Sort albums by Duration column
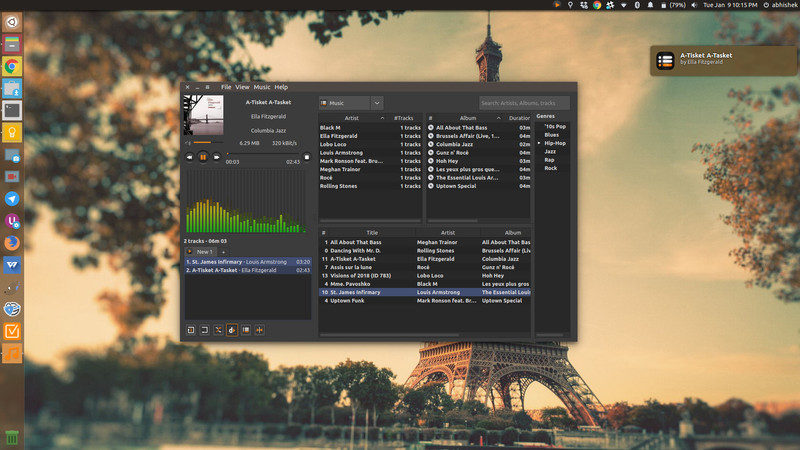 tap(517, 118)
